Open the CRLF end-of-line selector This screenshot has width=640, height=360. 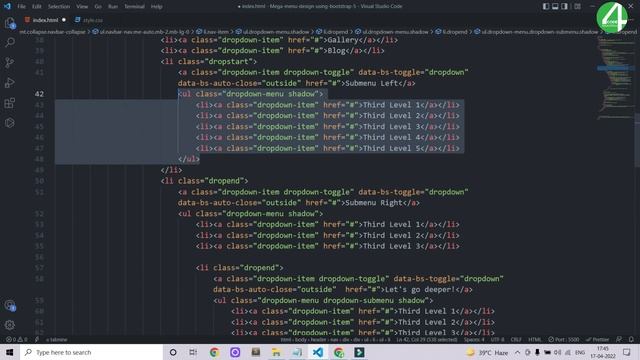click(x=516, y=340)
